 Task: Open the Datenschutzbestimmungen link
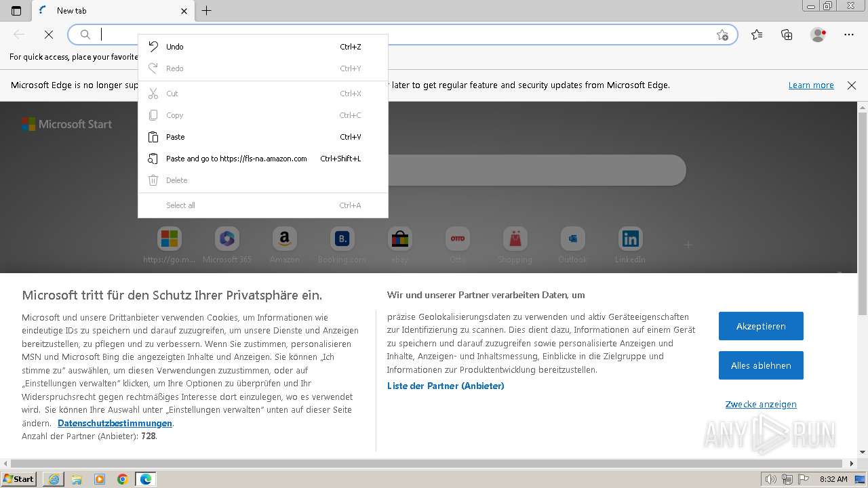coord(115,424)
